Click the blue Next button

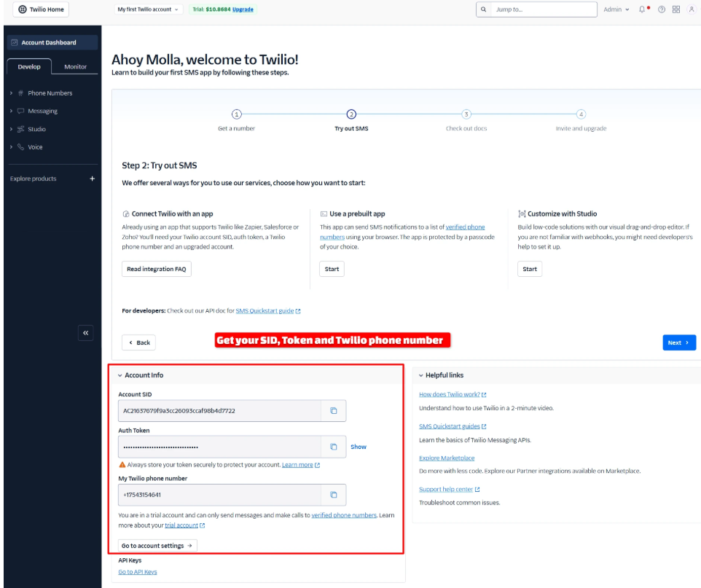tap(679, 342)
